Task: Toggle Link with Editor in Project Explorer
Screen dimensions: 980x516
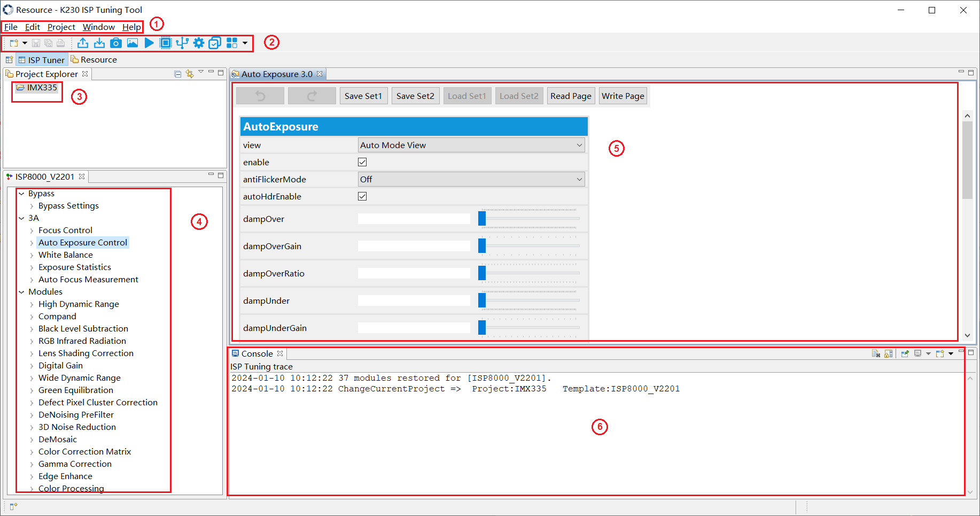Action: click(x=190, y=74)
